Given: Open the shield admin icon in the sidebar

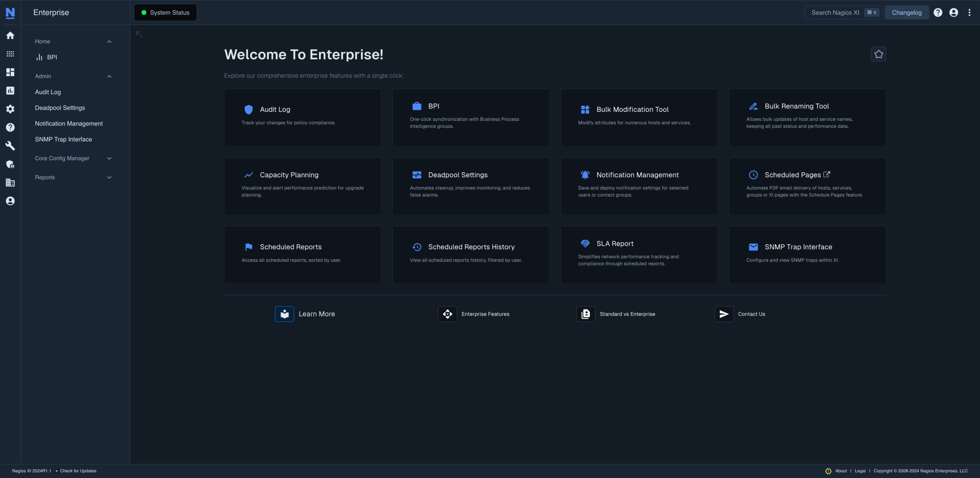Looking at the screenshot, I should point(10,164).
